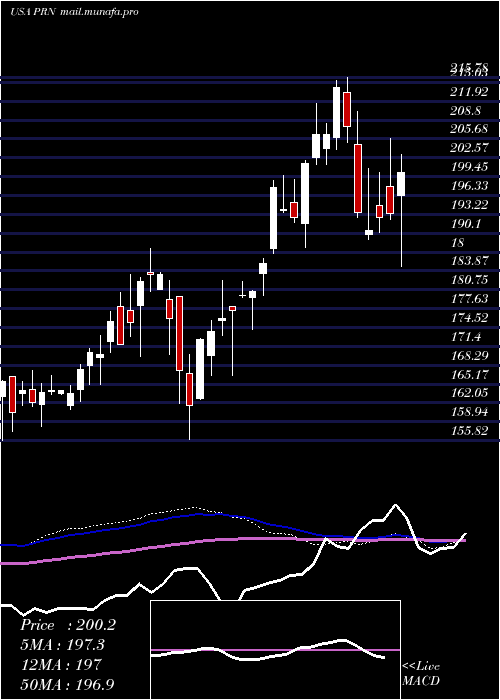The image size is (500, 700).
Task: Click the Live MACD inset chart
Action: [x=275, y=650]
